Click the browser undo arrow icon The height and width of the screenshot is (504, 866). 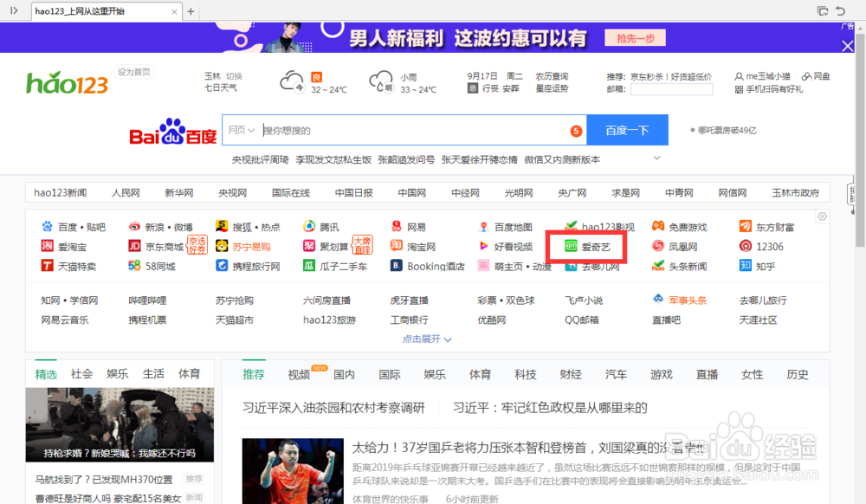click(x=841, y=11)
